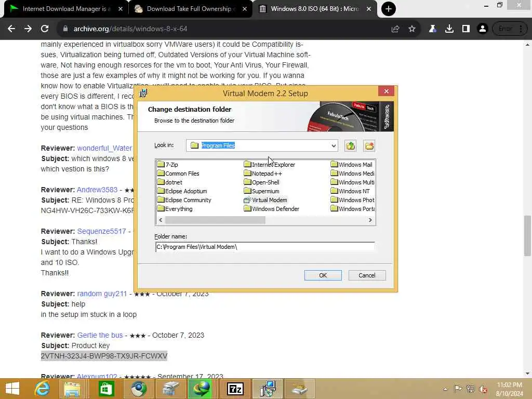This screenshot has width=532, height=399.
Task: Open the browser three-dot menu
Action: click(521, 29)
